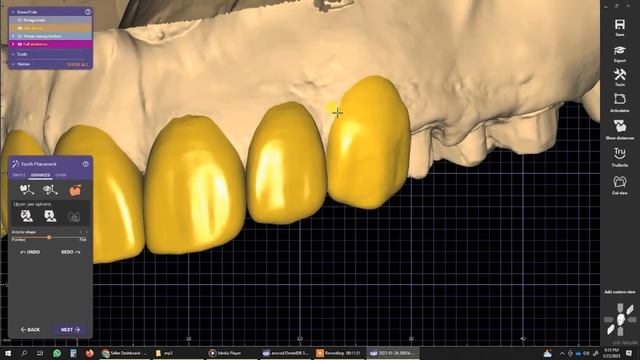Switch to the Advanced tab
The width and height of the screenshot is (640, 360).
click(x=40, y=175)
